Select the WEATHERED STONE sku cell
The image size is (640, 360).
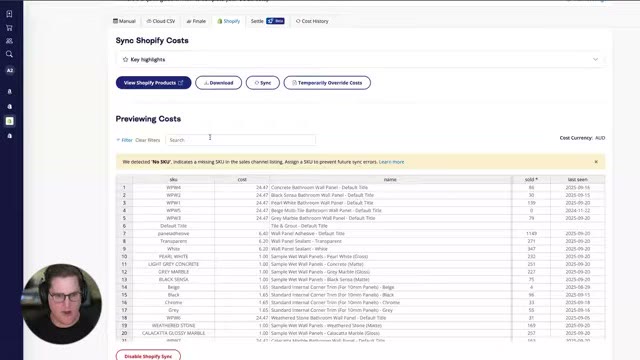173,325
